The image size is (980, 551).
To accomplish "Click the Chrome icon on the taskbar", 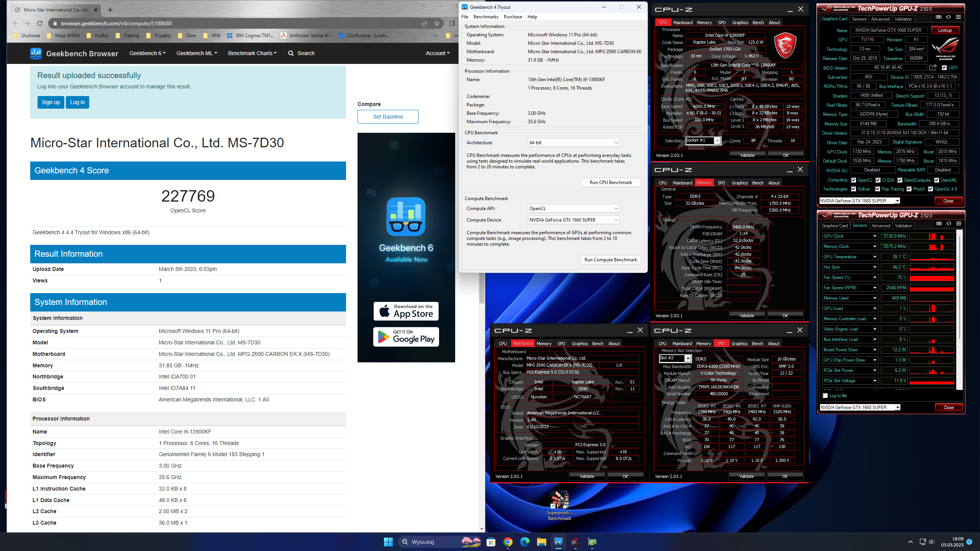I will tap(508, 542).
